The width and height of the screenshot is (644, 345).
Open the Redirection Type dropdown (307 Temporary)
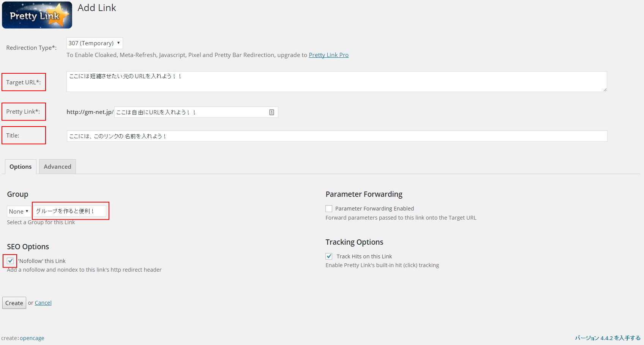(95, 43)
